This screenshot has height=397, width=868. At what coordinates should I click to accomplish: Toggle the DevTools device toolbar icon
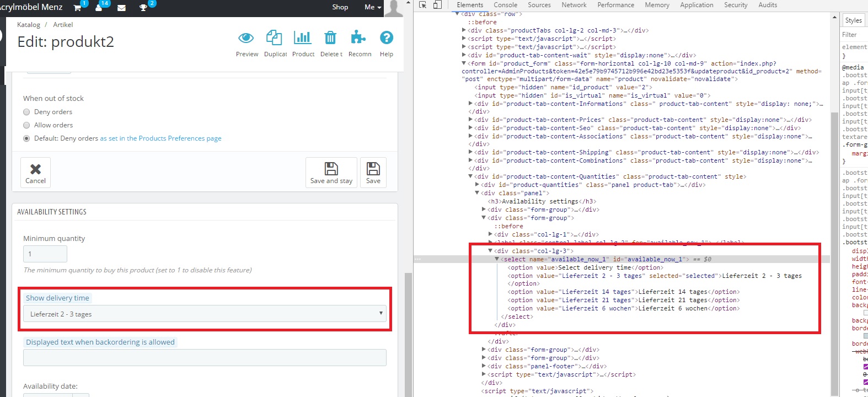pos(437,5)
